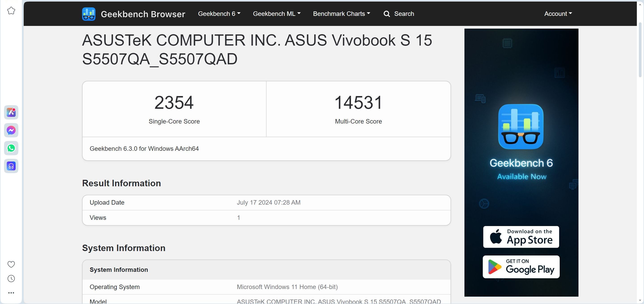Click the heart bookmarks sidebar icon
This screenshot has width=644, height=304.
click(11, 264)
